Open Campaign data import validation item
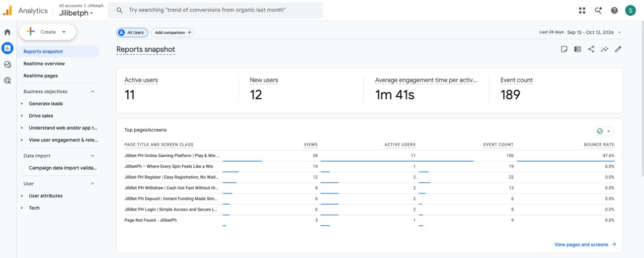Image resolution: width=644 pixels, height=258 pixels. click(63, 168)
